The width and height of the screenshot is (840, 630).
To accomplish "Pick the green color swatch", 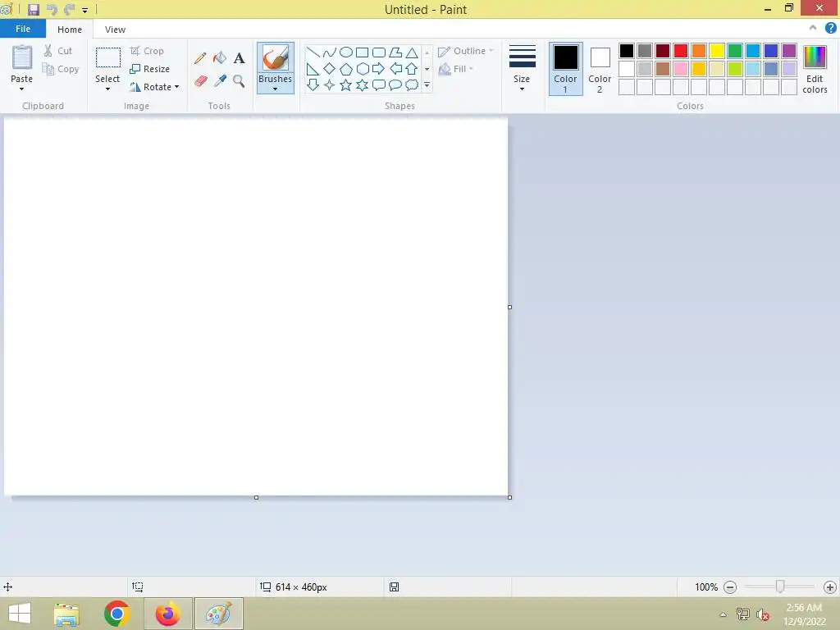I will coord(735,51).
